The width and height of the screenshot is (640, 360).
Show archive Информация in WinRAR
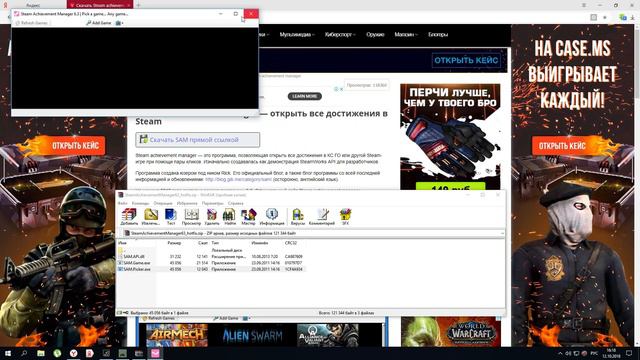[x=272, y=217]
